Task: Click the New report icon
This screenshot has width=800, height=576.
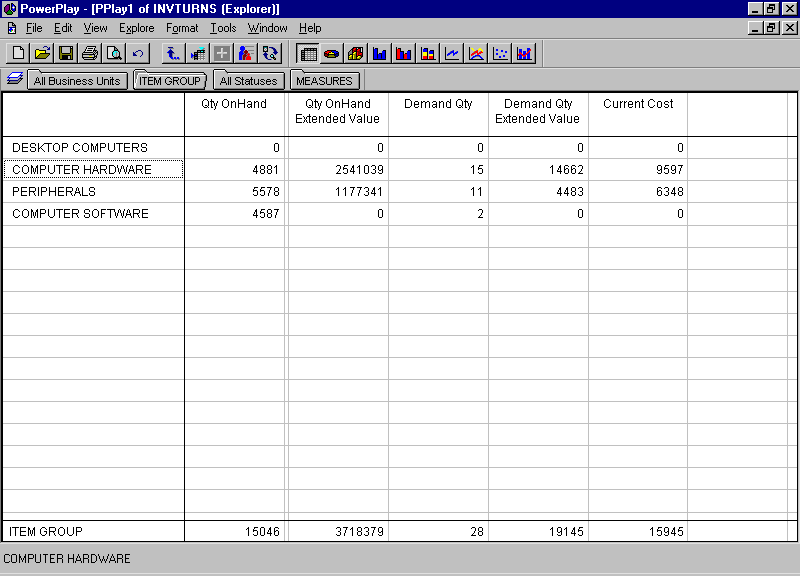Action: tap(18, 53)
